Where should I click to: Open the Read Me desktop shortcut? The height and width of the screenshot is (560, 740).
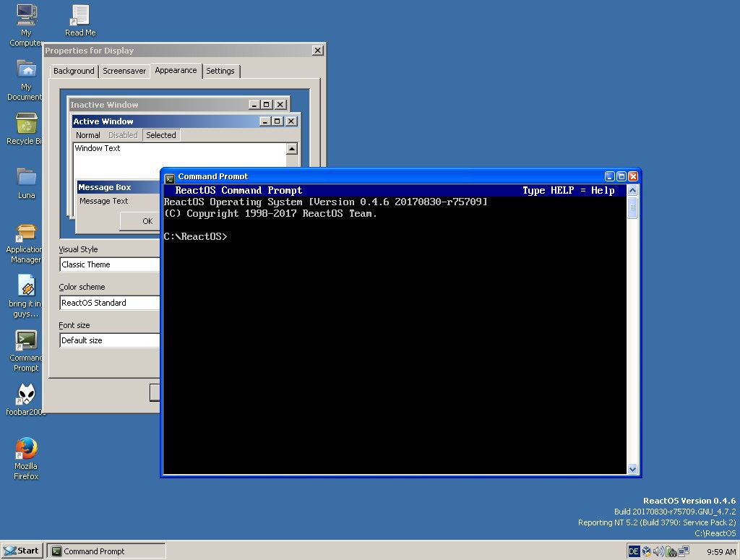(80, 20)
